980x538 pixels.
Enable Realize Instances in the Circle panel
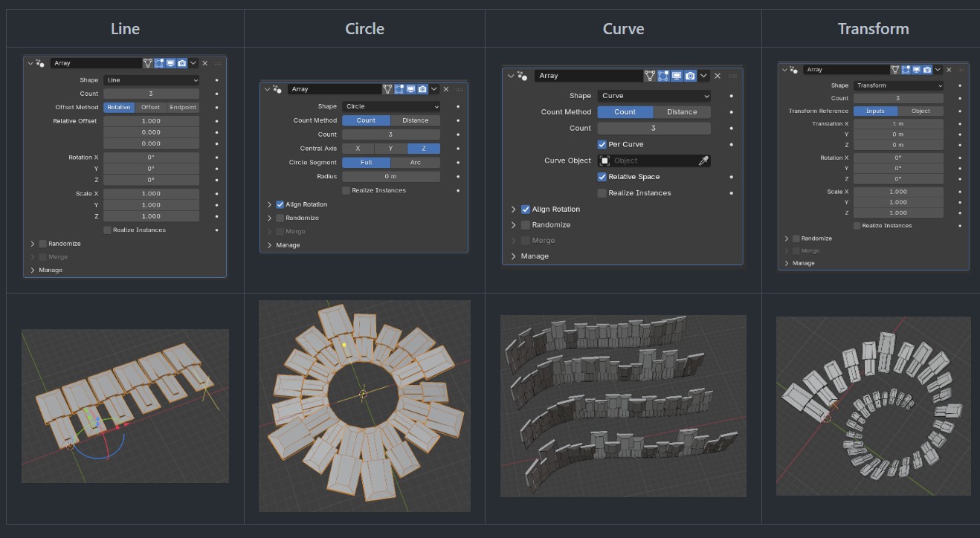click(346, 190)
